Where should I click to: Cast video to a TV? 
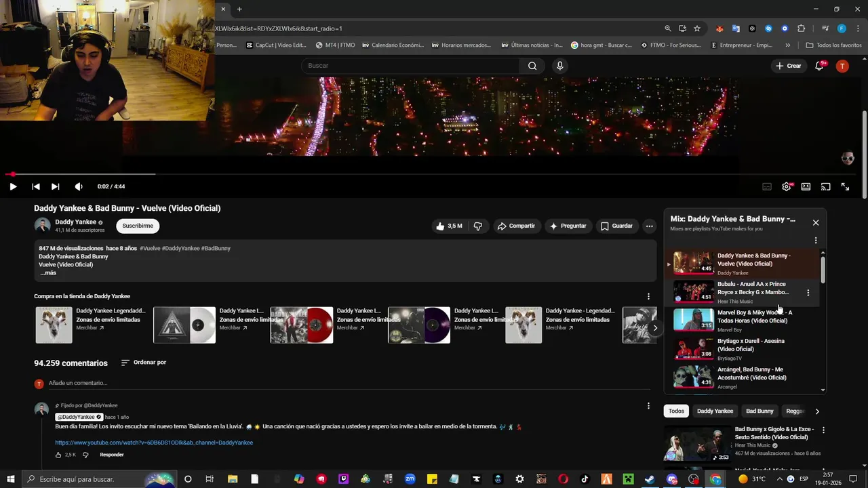[x=825, y=186]
